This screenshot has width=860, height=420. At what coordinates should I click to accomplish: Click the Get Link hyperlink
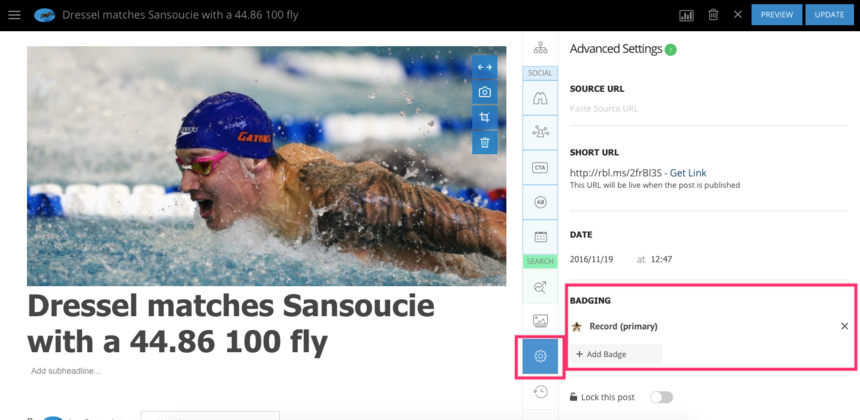pos(688,173)
